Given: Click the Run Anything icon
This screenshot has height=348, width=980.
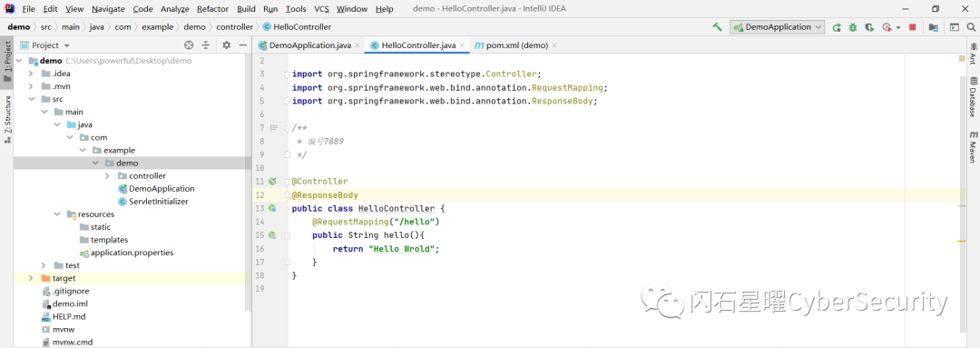Looking at the screenshot, I should [x=954, y=27].
